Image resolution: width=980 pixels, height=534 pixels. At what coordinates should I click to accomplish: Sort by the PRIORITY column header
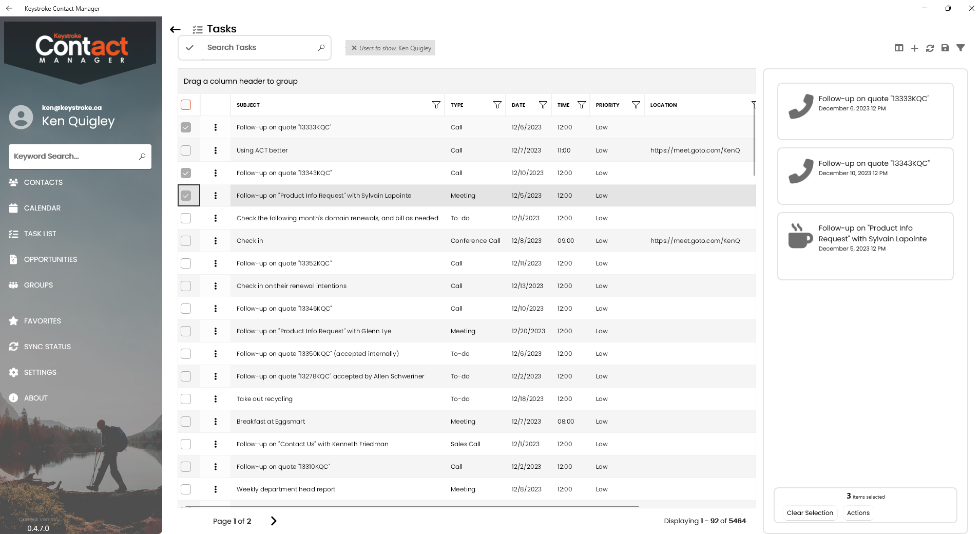607,105
